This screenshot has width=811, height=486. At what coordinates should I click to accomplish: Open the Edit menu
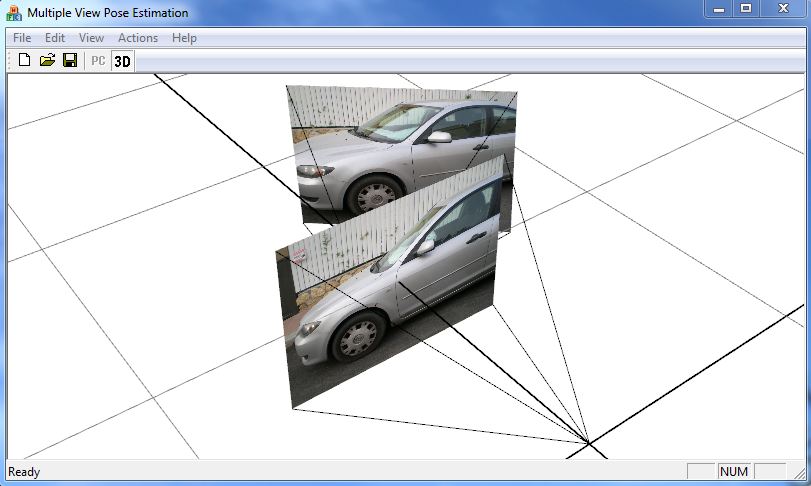pos(55,38)
